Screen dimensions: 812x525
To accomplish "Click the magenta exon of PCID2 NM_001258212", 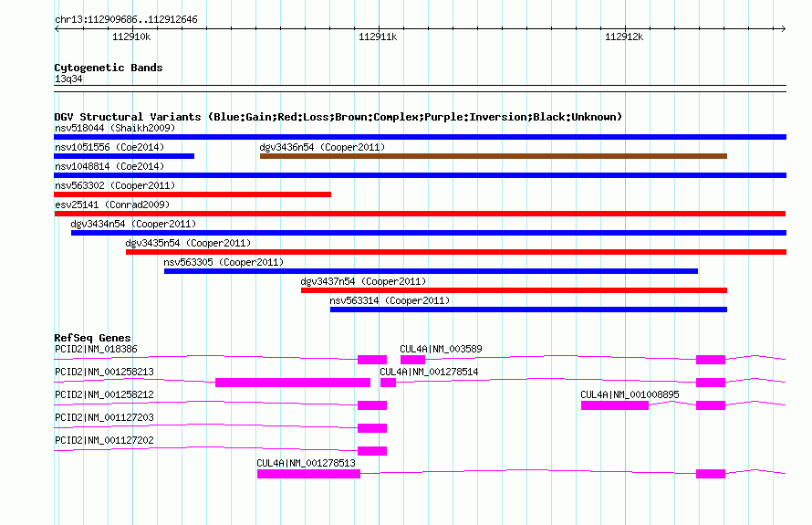I will 372,405.
